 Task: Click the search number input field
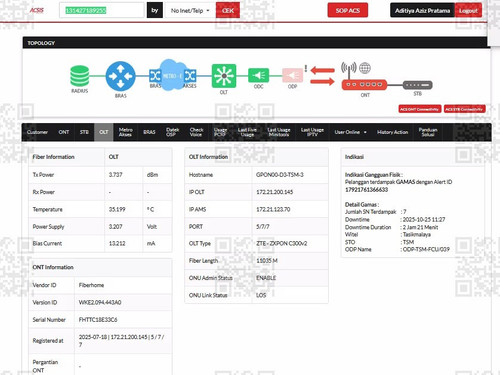tap(102, 10)
